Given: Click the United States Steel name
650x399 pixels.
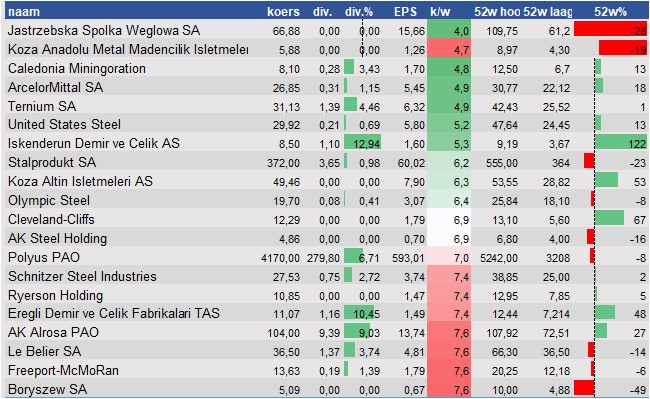Looking at the screenshot, I should pos(64,124).
